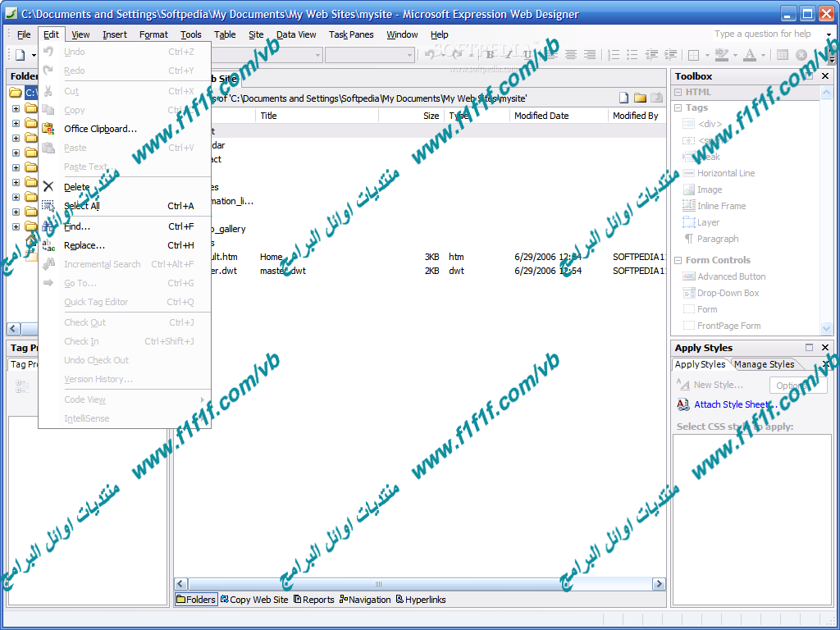Click the Bold formatting icon
The width and height of the screenshot is (840, 630).
coord(490,55)
